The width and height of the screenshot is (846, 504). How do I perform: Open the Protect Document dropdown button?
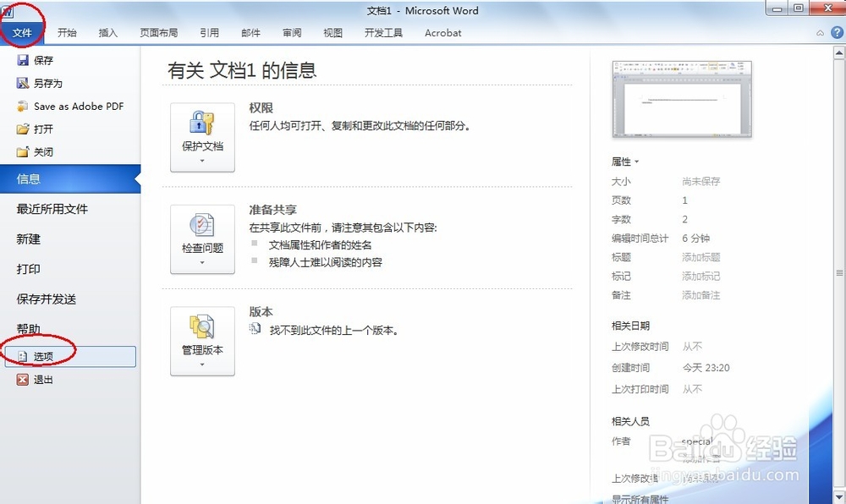(202, 138)
